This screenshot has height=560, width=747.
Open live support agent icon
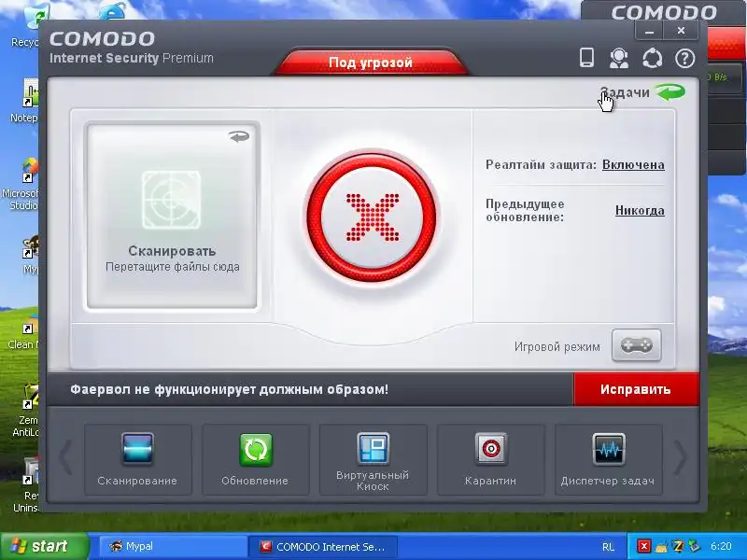point(619,59)
